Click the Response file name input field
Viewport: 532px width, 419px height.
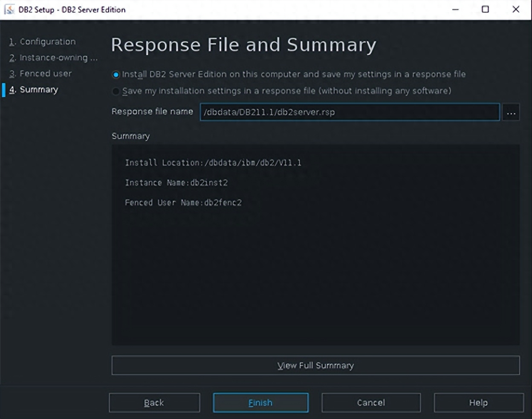point(350,112)
